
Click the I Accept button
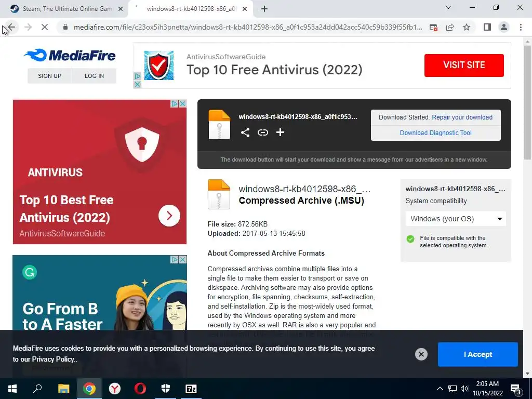478,354
